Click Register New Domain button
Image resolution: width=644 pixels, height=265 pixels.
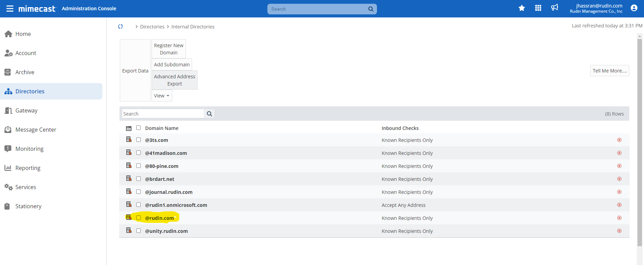[x=169, y=49]
